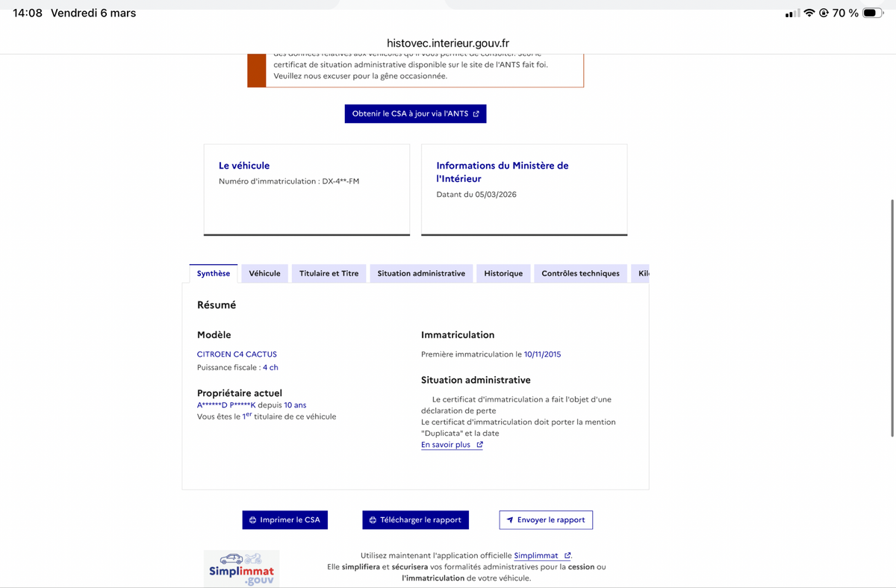Screen dimensions: 896x588
Task: Click the external-link icon beside Simplimmat link
Action: (x=567, y=556)
